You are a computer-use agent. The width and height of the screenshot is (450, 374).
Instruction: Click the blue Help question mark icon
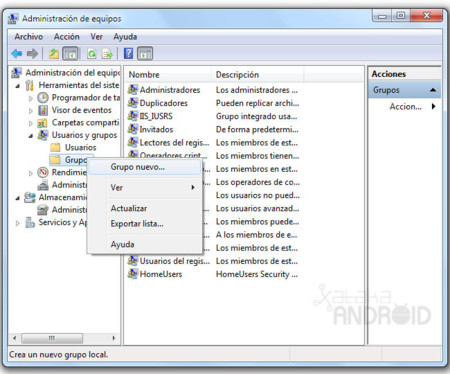point(128,53)
